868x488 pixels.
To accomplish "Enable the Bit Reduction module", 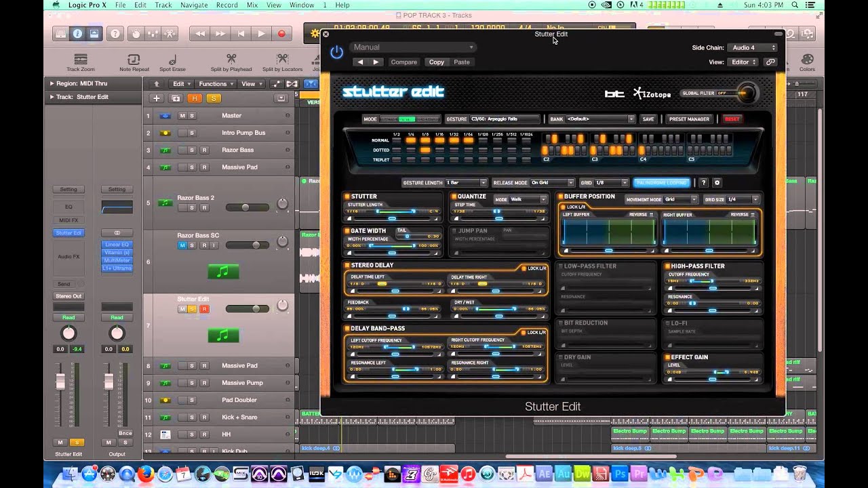I will tap(560, 323).
